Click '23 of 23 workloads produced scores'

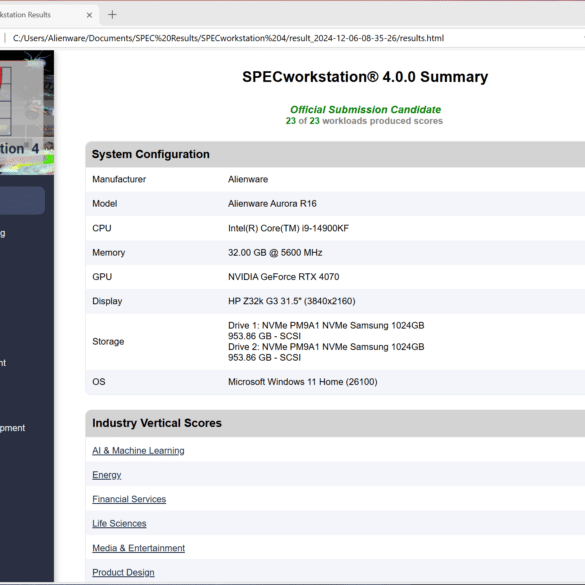click(x=364, y=121)
